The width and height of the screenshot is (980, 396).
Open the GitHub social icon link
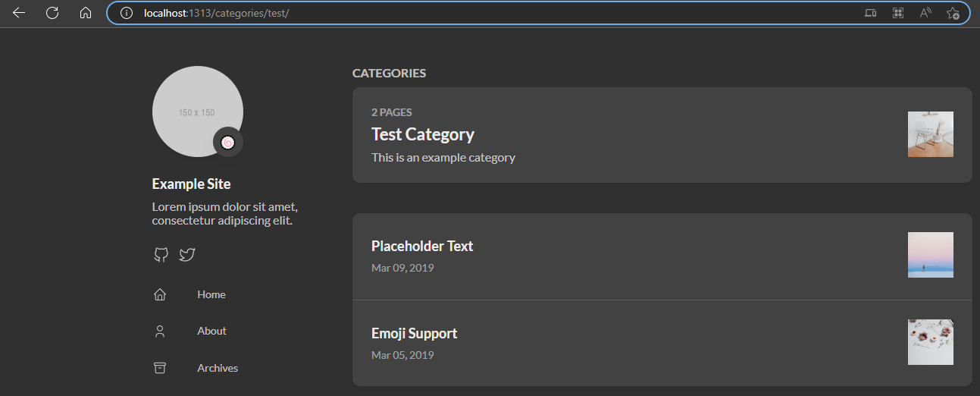161,255
